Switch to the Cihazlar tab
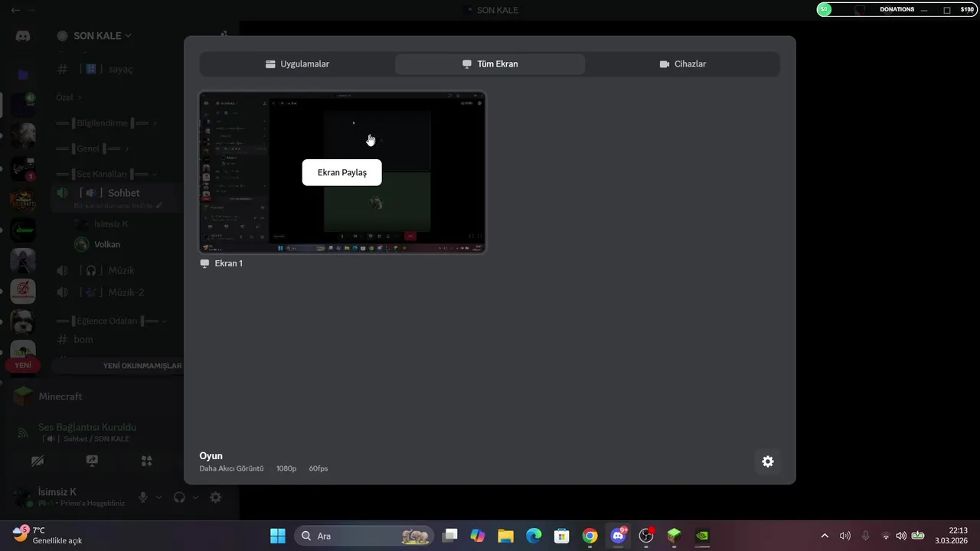The width and height of the screenshot is (980, 551). 683,64
